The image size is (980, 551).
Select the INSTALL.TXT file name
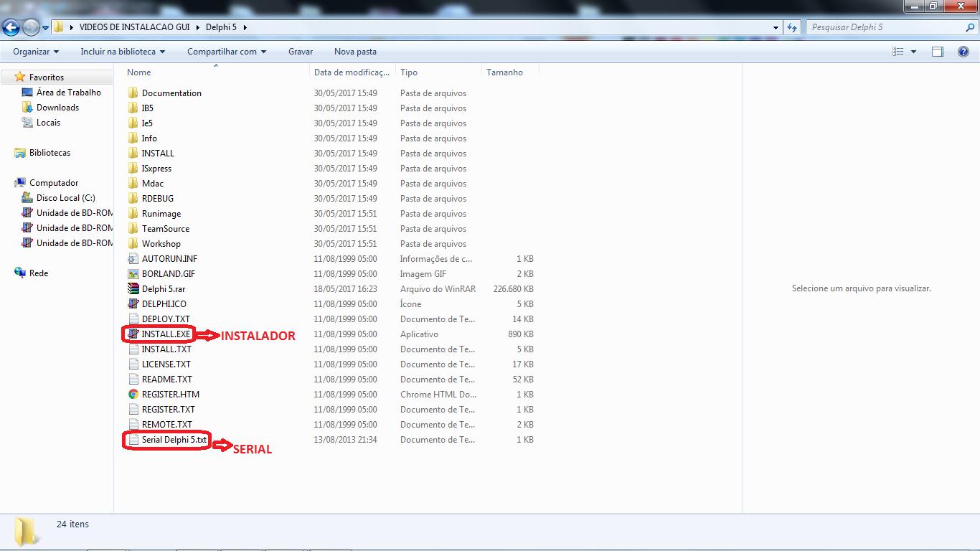(x=166, y=349)
